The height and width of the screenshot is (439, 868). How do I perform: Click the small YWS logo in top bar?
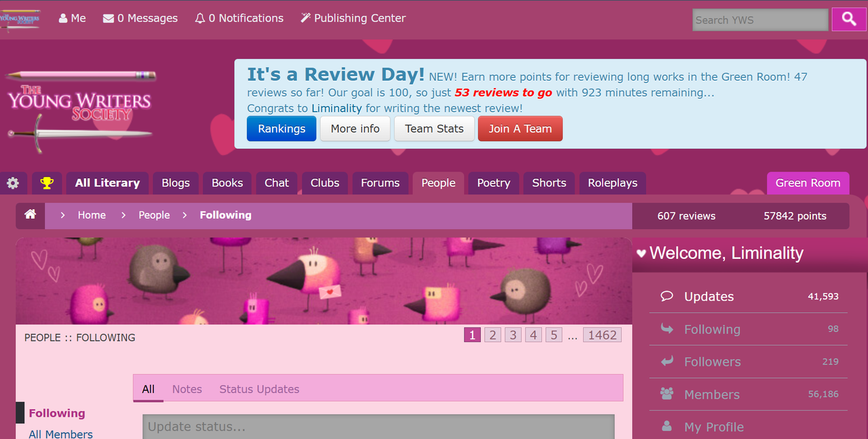pyautogui.click(x=20, y=19)
